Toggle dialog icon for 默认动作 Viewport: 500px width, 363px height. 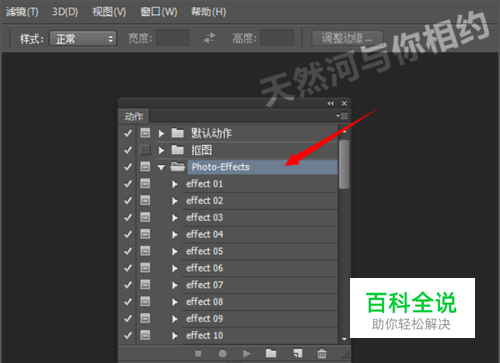coord(145,133)
